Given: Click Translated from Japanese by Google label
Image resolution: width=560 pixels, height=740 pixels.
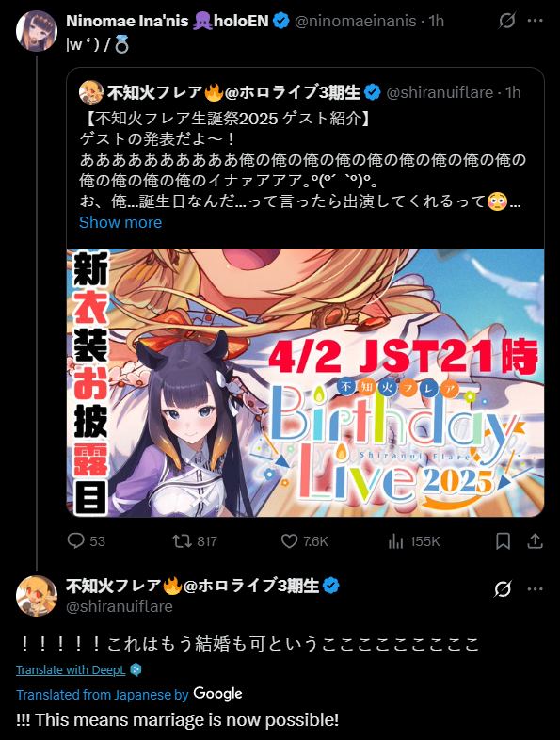Looking at the screenshot, I should pos(129,694).
